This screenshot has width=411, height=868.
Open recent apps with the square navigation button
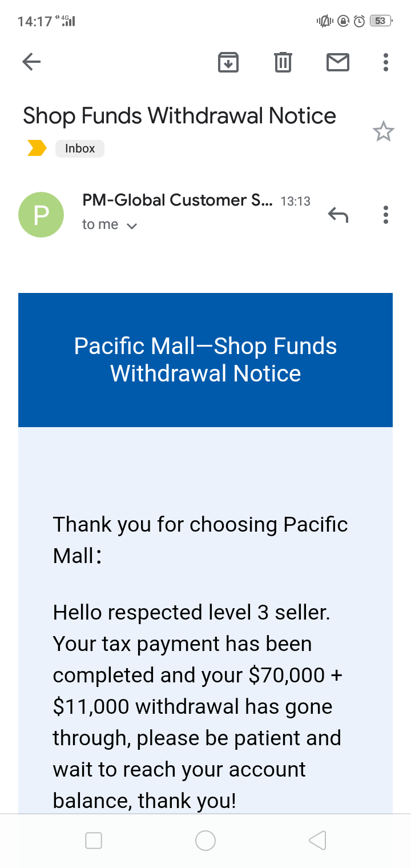pos(94,841)
